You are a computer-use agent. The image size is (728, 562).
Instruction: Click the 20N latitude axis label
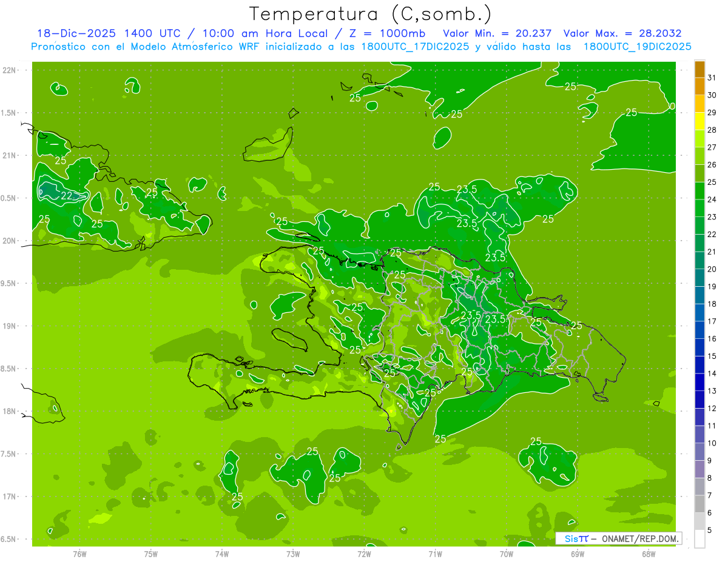coord(9,241)
